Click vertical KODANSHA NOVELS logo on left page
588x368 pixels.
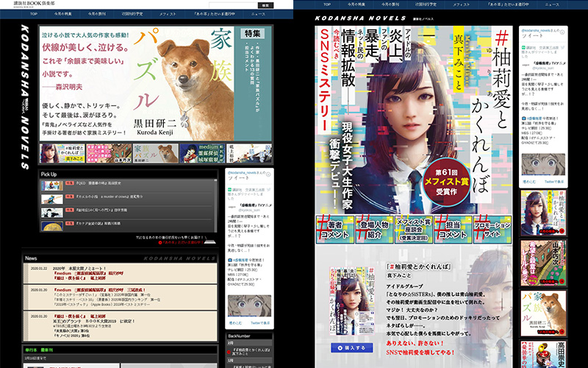25,97
